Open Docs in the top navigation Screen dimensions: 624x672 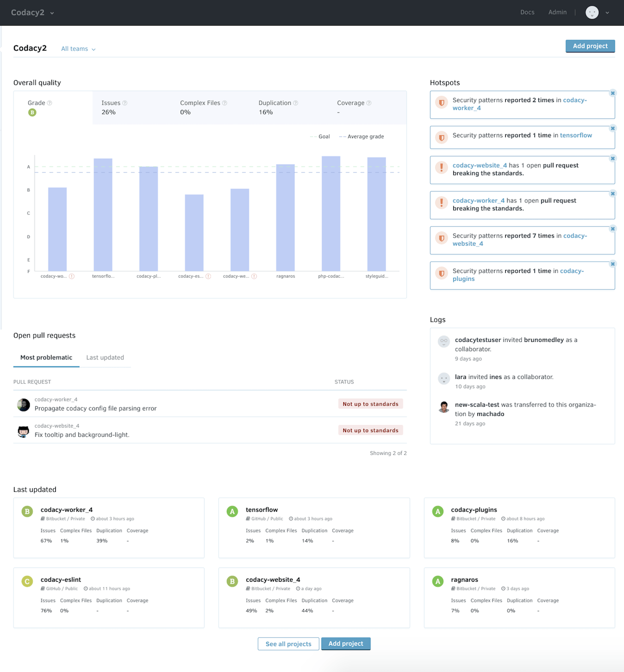click(x=527, y=12)
